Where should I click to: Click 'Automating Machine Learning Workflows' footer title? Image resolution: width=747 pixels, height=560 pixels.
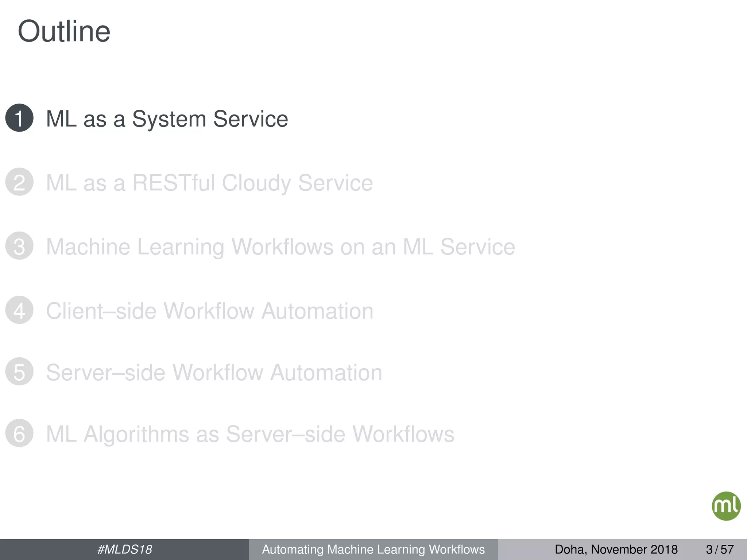pyautogui.click(x=373, y=549)
